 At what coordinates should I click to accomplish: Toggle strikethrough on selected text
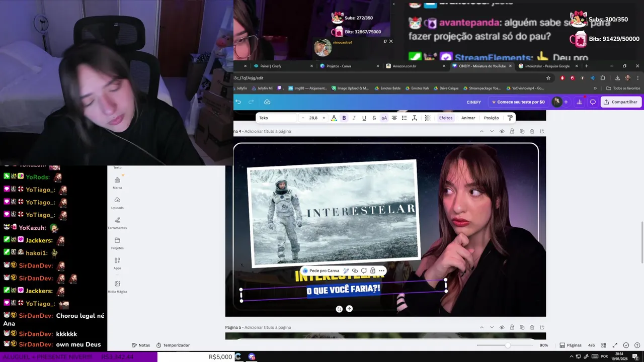(x=374, y=118)
